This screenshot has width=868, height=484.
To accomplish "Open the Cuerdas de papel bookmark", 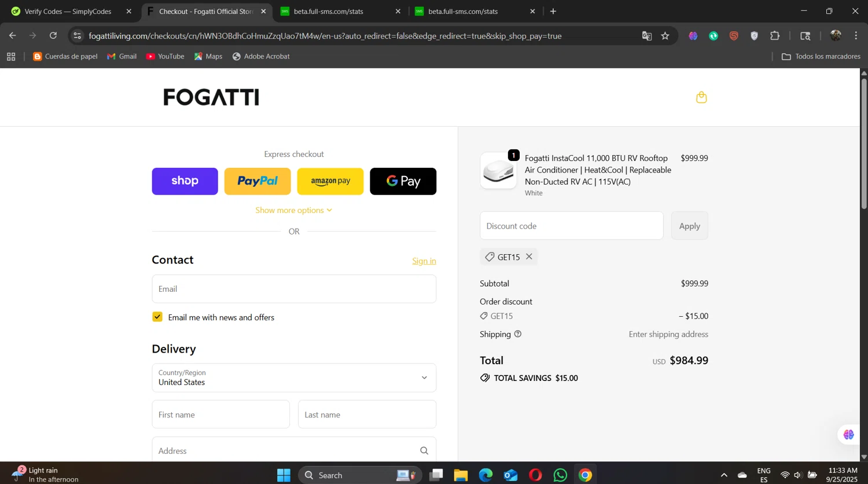I will pos(65,56).
